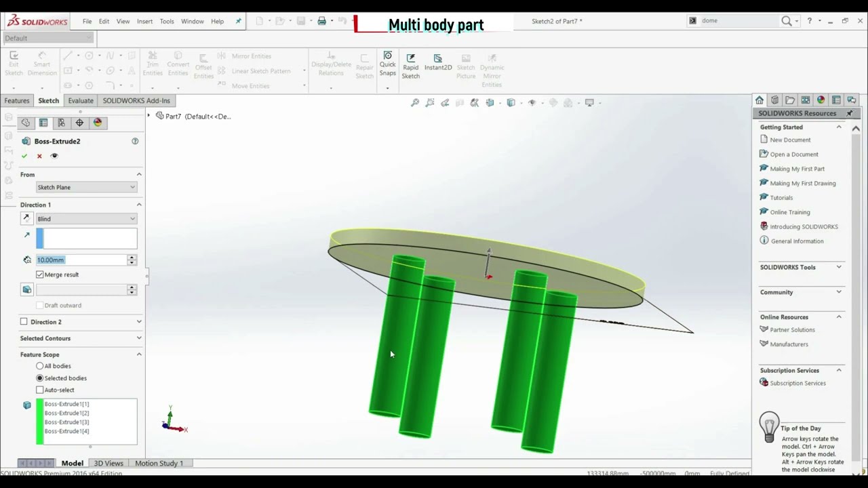
Task: Open the ConfigurationManager tab icon
Action: (62, 123)
